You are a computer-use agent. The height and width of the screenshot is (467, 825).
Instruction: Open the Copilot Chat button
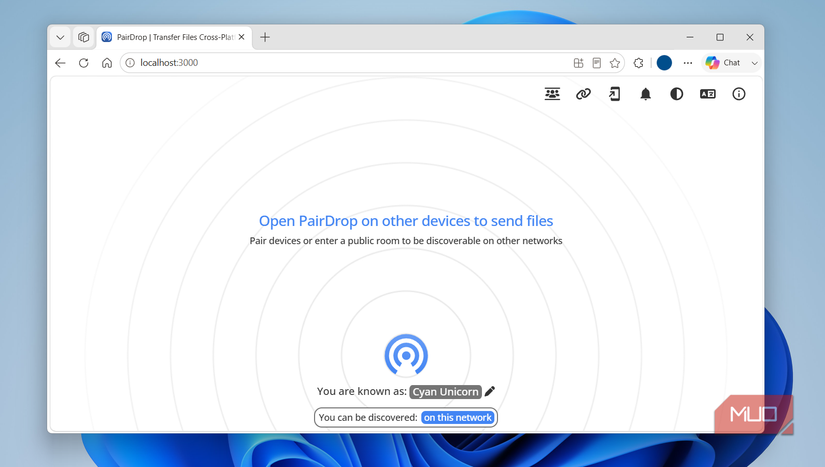(723, 63)
